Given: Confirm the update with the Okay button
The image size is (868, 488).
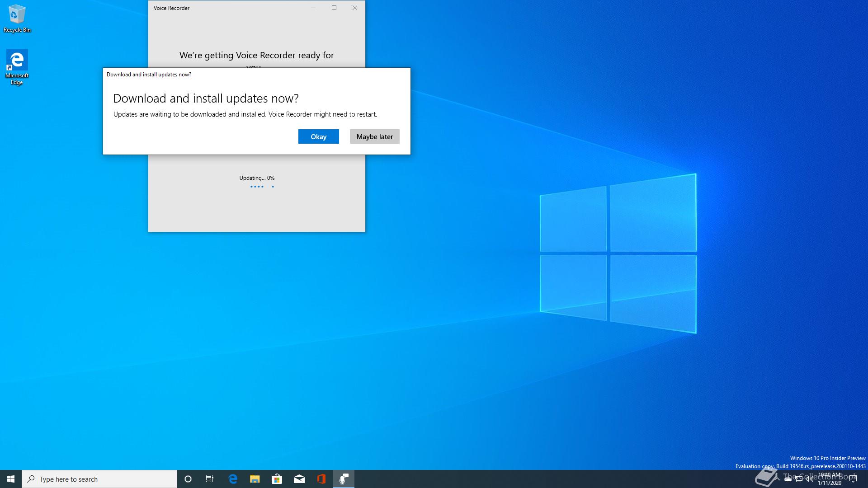Looking at the screenshot, I should coord(318,136).
